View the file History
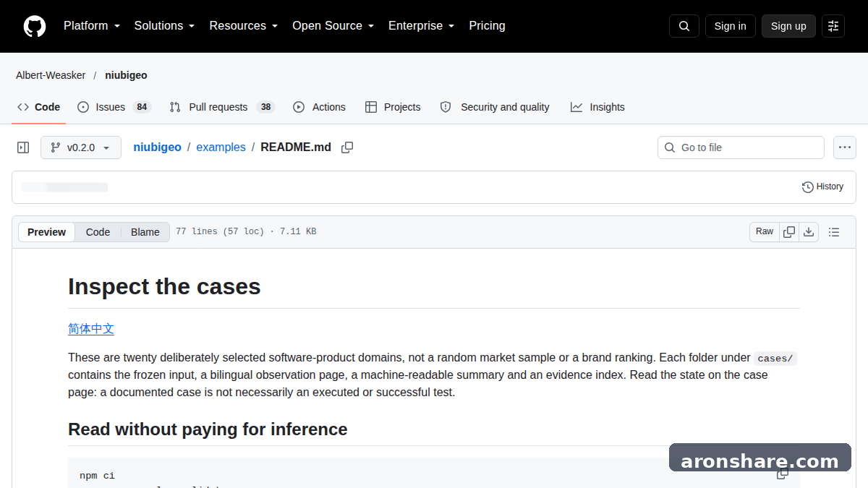 [x=823, y=187]
